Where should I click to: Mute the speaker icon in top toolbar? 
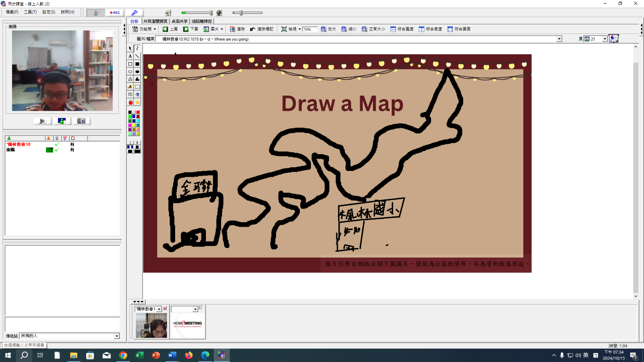(168, 13)
